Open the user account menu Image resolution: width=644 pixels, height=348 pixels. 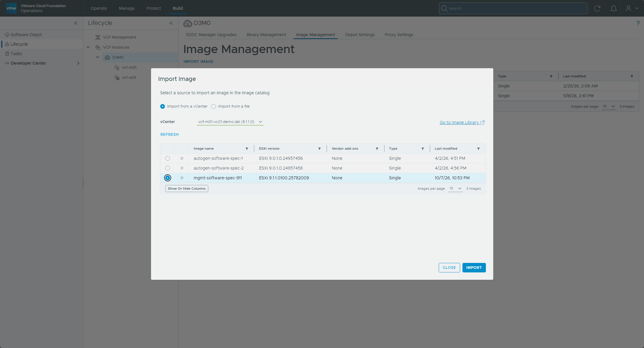pos(632,8)
